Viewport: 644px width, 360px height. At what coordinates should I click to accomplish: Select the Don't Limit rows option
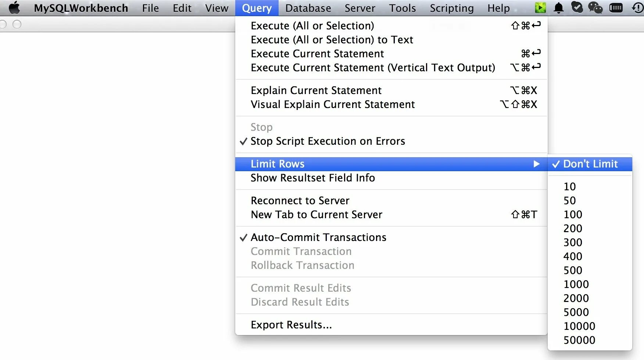pyautogui.click(x=590, y=164)
